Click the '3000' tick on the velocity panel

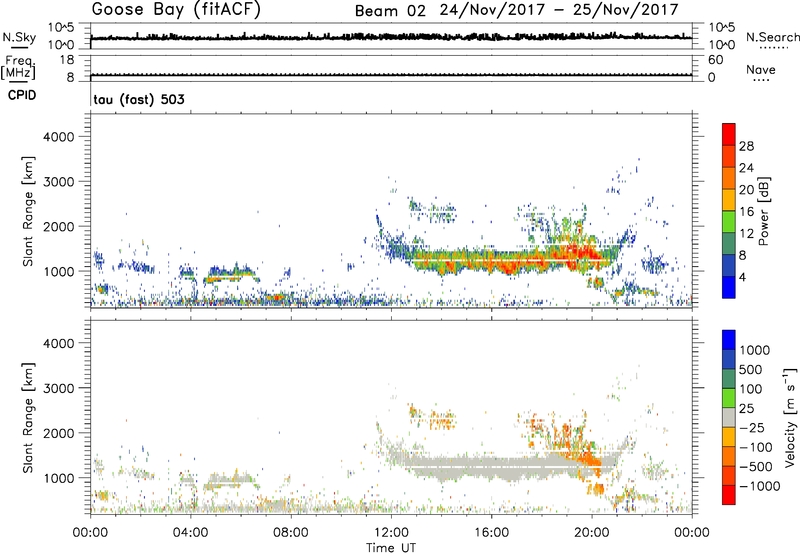pos(59,388)
